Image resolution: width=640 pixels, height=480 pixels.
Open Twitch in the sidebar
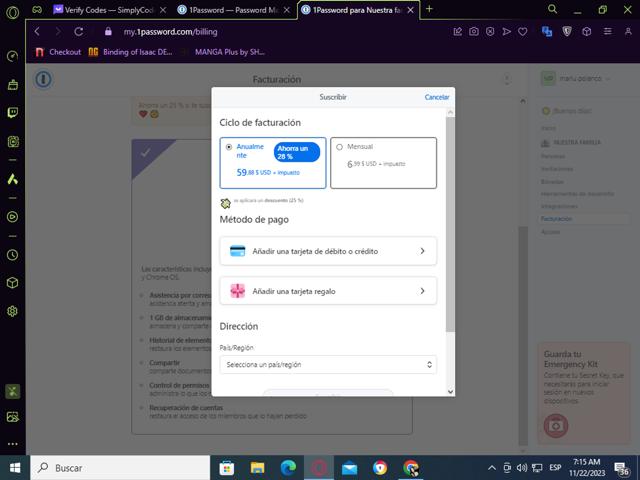(x=13, y=113)
